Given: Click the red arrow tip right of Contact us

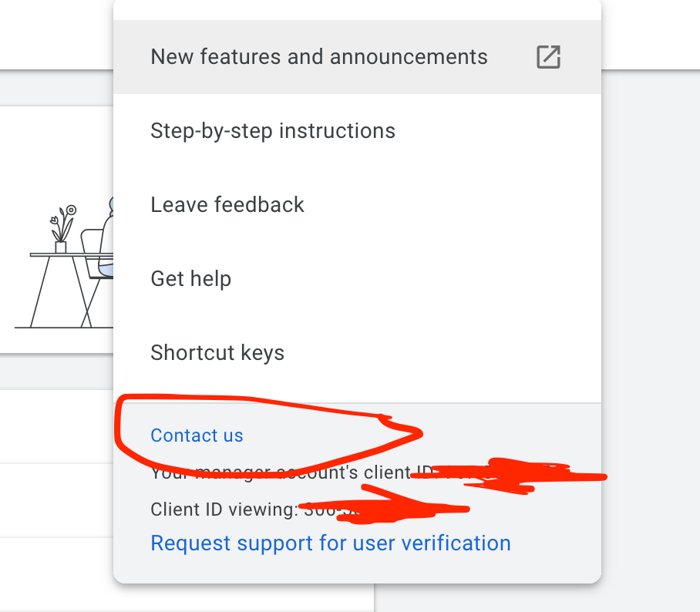Looking at the screenshot, I should pos(415,434).
